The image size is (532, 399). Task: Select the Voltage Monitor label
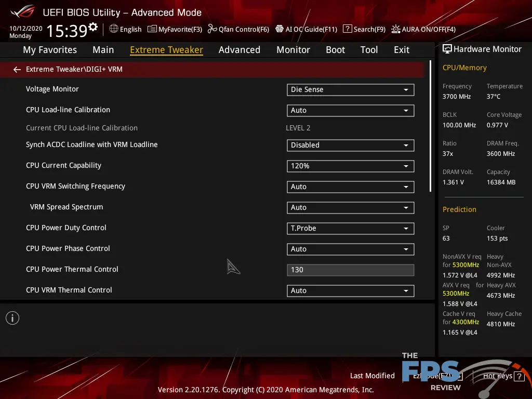[52, 89]
